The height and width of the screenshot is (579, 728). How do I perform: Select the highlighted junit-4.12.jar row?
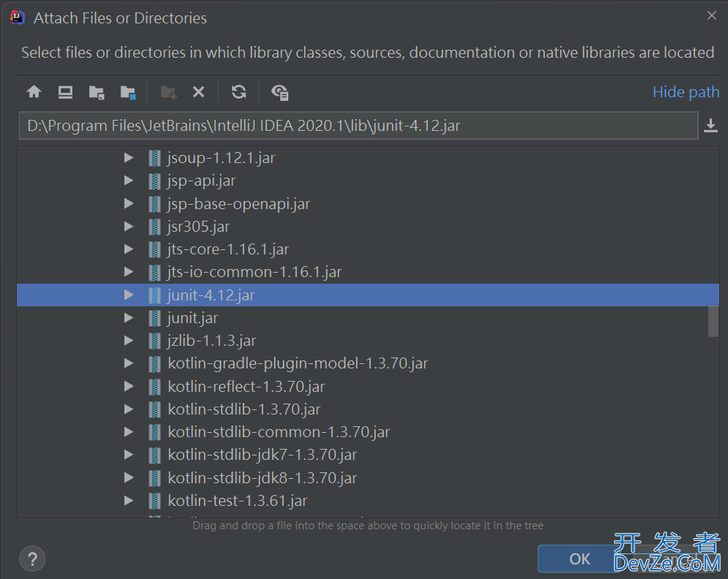coord(368,295)
